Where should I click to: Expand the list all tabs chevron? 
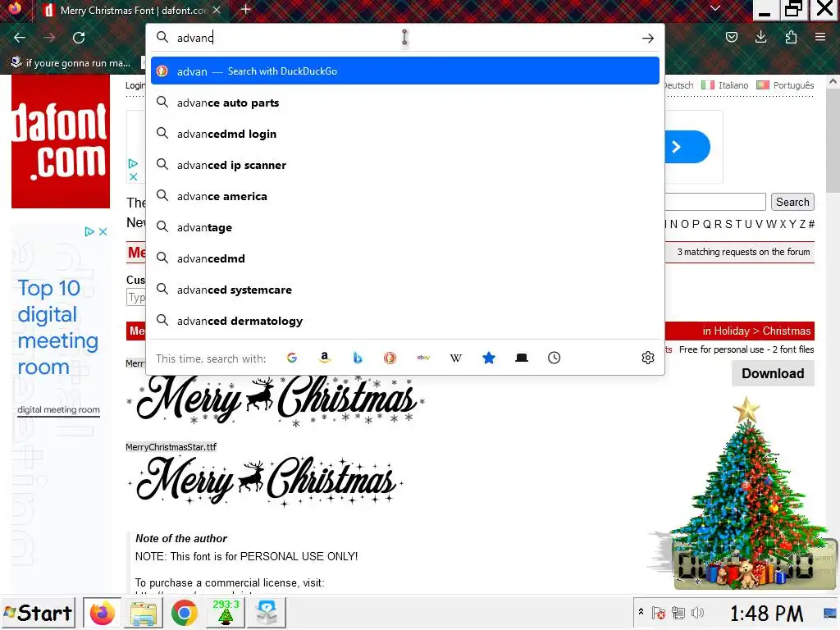tap(714, 8)
